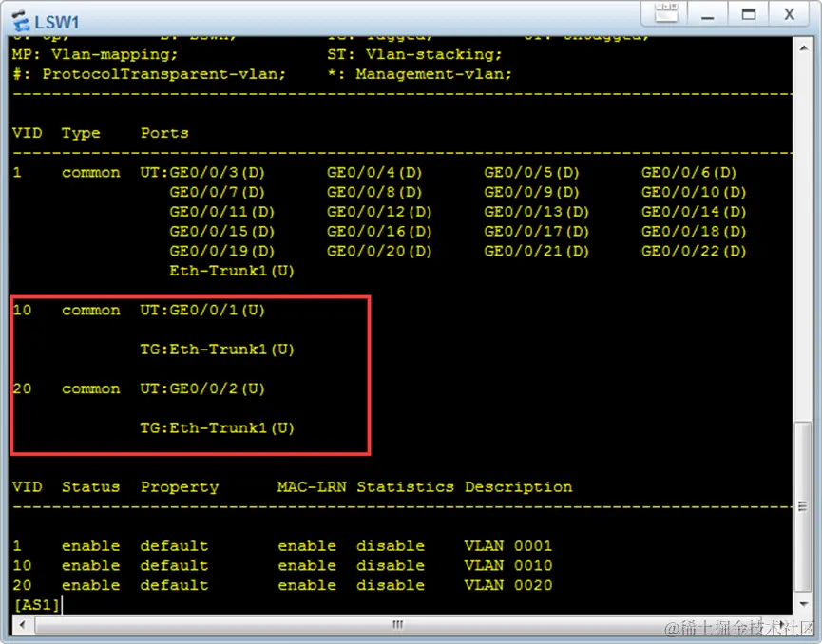Click the 'GE0/0/14(D)' port entry

point(694,212)
